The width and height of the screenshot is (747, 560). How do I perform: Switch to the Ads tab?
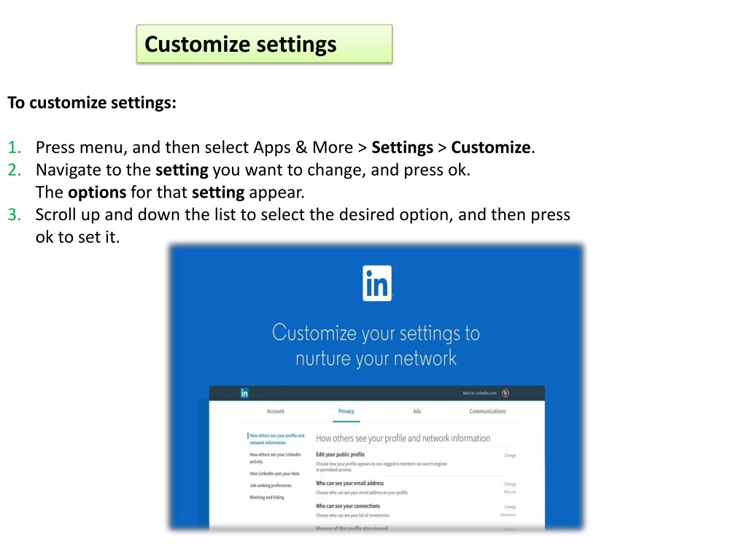tap(417, 411)
